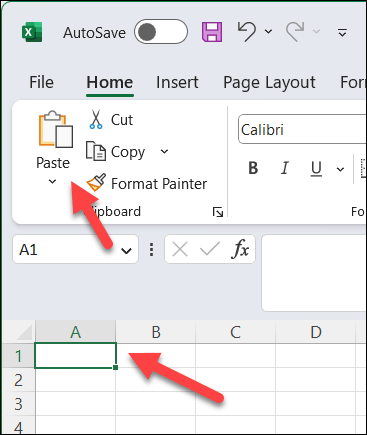Viewport: 367px width, 435px height.
Task: Confirm formula entry with the checkmark icon
Action: click(210, 249)
